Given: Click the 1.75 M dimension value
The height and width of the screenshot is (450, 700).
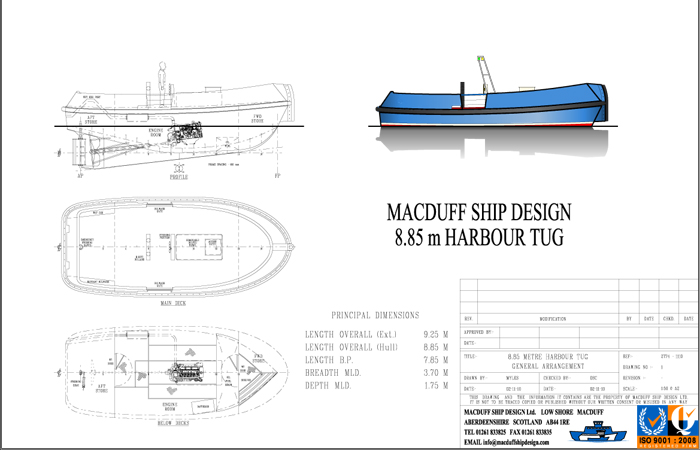Looking at the screenshot, I should tap(436, 386).
